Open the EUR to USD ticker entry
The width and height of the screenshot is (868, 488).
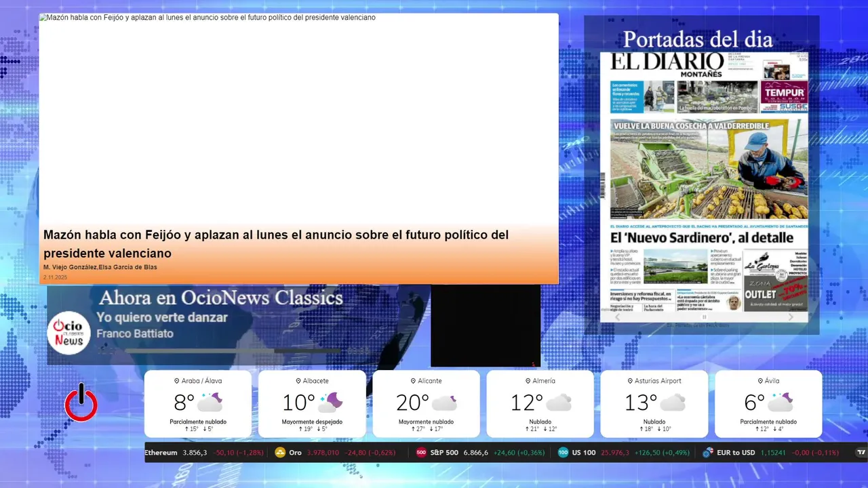(770, 453)
